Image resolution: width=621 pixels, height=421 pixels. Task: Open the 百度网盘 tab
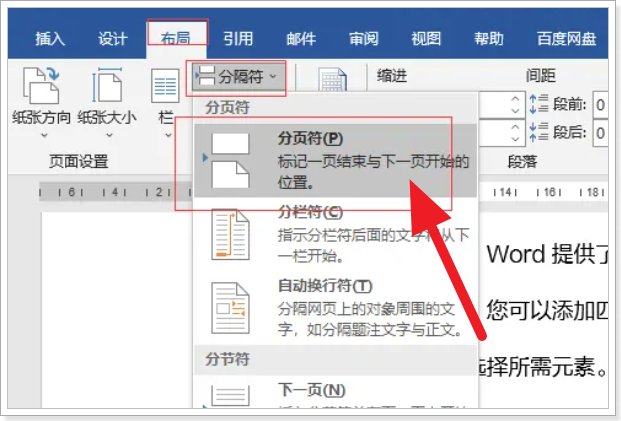566,39
